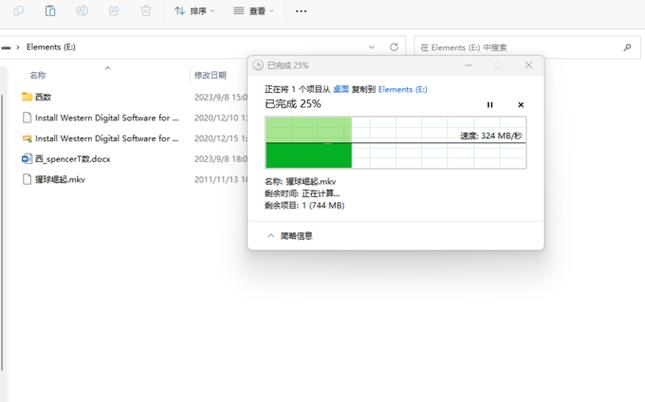Click the Elements (E:) breadcrumb
Viewport: 645px width, 402px height.
coord(51,47)
